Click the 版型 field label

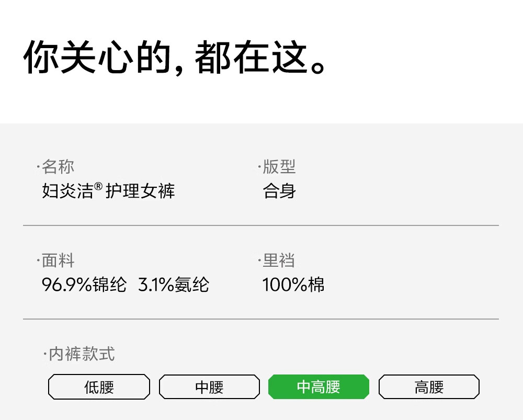point(279,167)
